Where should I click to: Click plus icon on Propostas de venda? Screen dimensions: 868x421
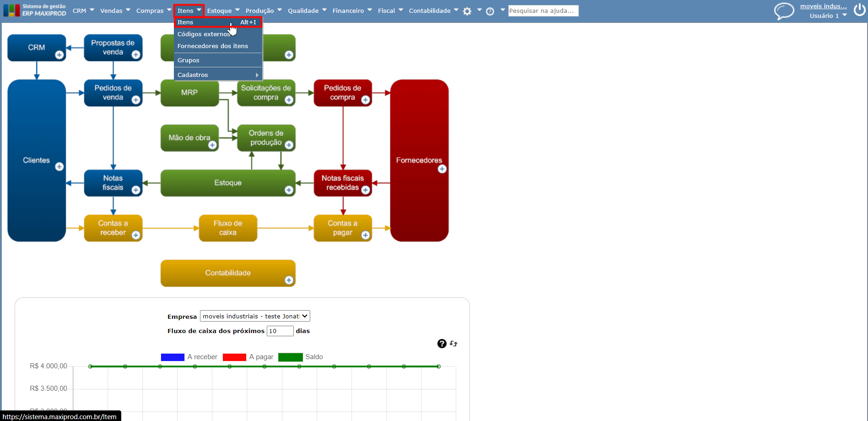pos(136,55)
